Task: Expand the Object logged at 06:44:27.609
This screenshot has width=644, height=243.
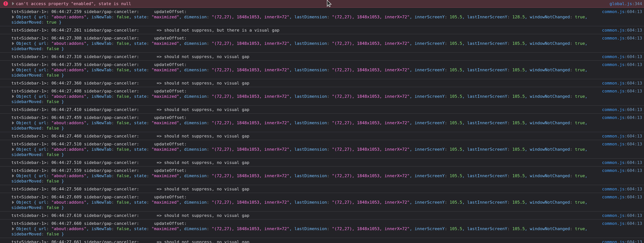Action: pos(13,202)
